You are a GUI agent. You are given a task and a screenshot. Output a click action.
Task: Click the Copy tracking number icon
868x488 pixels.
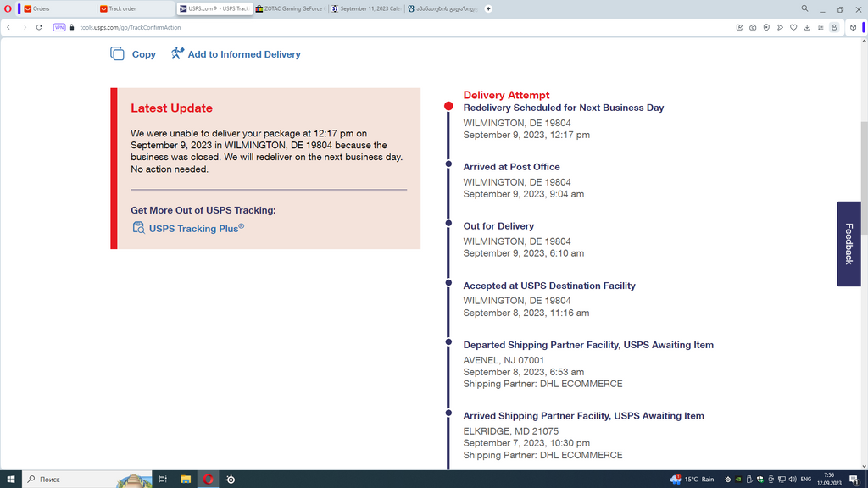click(117, 53)
